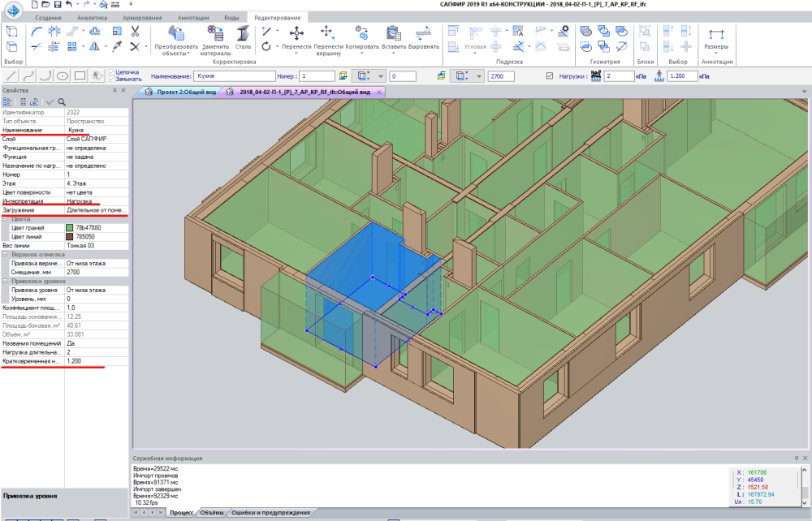
Task: Click the Цвет граней green color swatch
Action: pos(70,228)
